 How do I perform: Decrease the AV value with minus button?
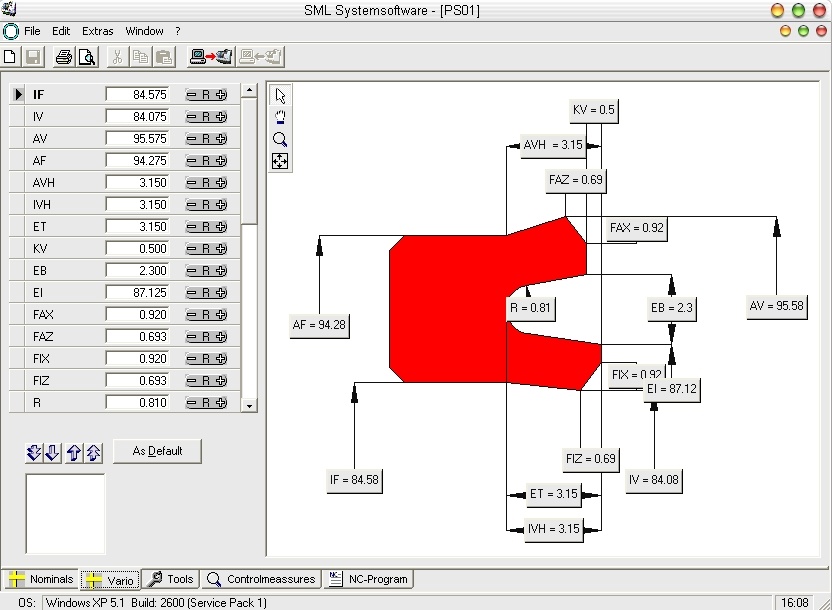[x=191, y=139]
